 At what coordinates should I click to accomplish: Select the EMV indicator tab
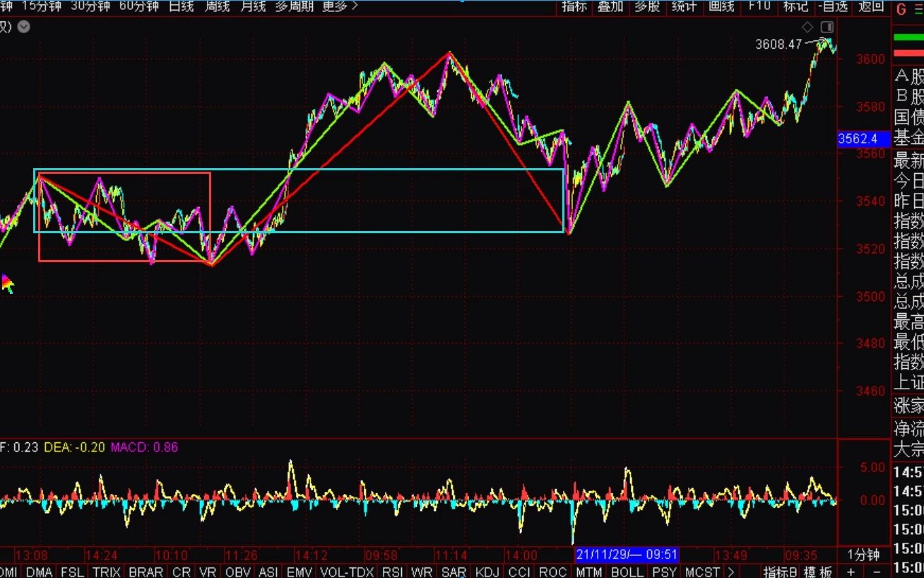tap(300, 572)
